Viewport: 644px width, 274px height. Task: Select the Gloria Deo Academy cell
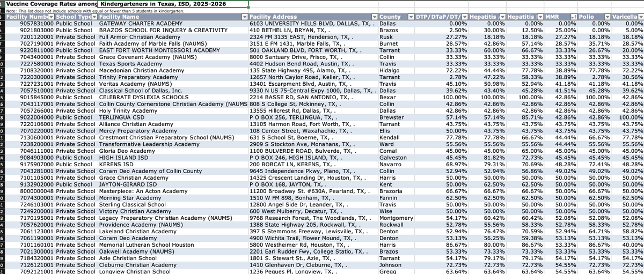tap(173, 151)
